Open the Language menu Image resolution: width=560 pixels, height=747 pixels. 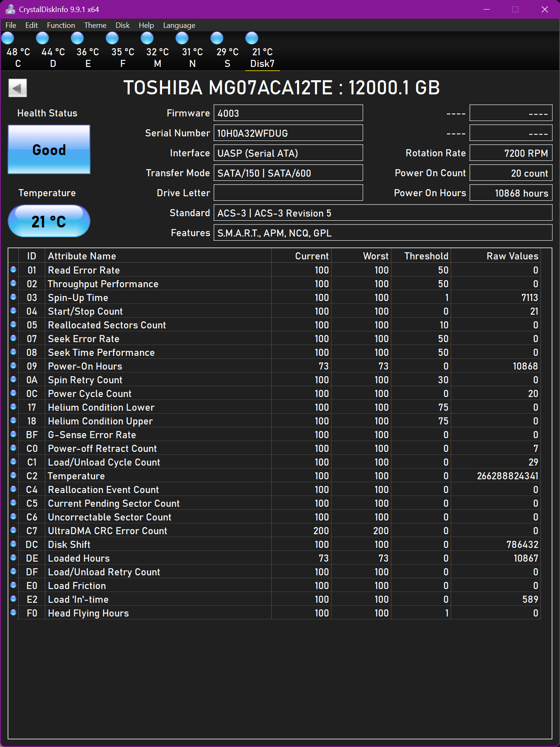179,25
